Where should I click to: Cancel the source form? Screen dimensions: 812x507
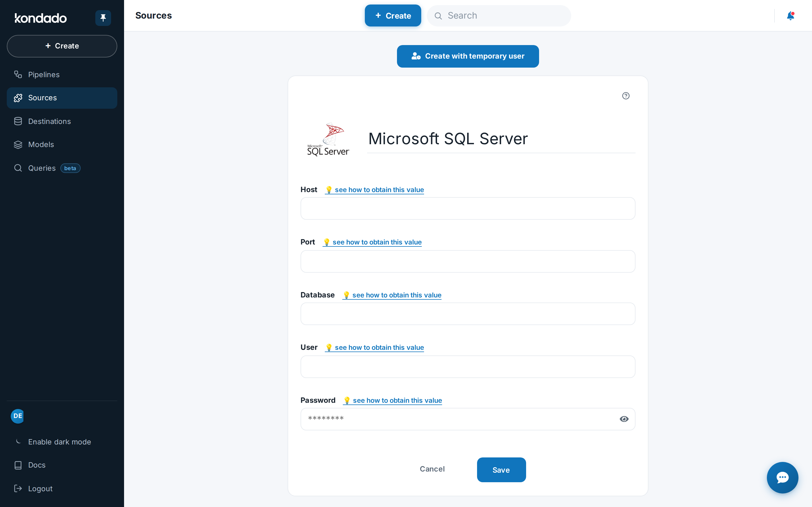(432, 469)
